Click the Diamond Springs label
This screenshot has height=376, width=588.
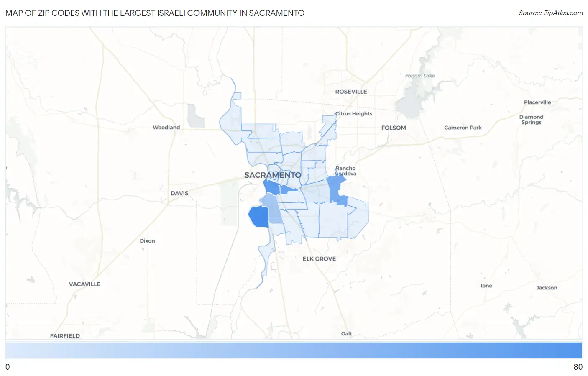click(531, 120)
